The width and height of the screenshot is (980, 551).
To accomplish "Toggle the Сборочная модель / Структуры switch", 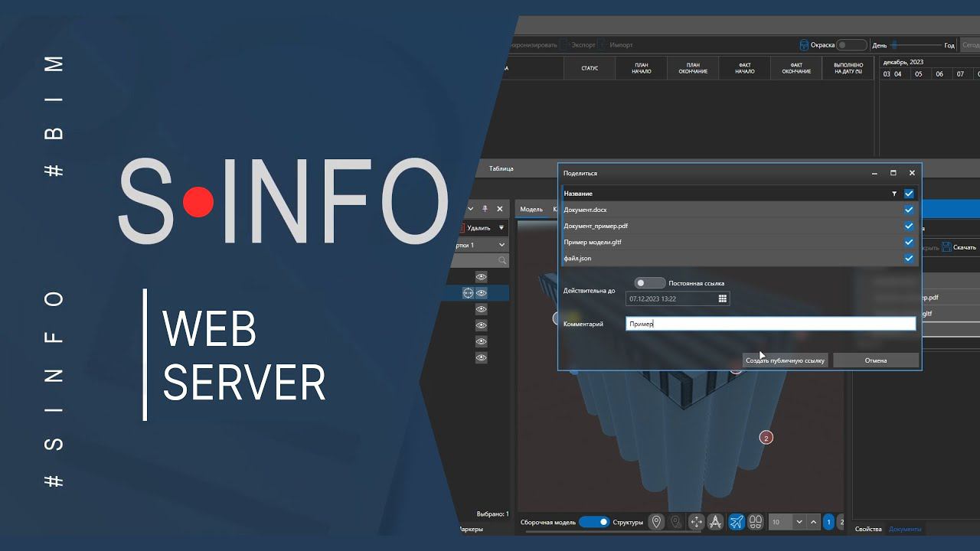I will (x=593, y=522).
